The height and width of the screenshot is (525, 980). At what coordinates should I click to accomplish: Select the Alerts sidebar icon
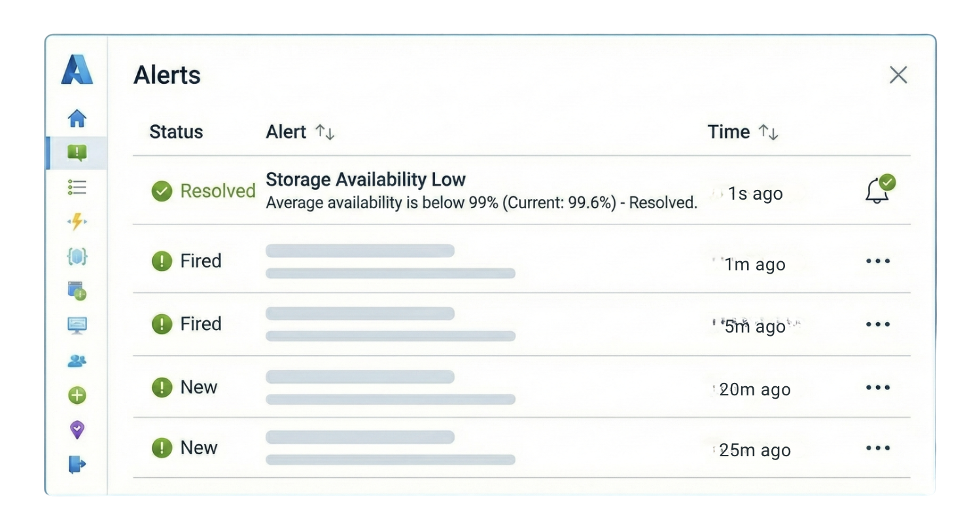pos(77,153)
